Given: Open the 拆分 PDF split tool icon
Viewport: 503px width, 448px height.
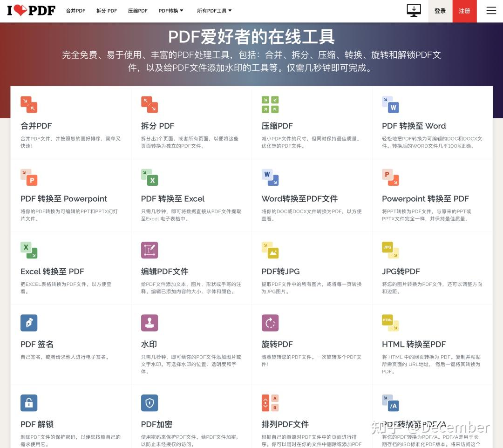Looking at the screenshot, I should [x=150, y=104].
